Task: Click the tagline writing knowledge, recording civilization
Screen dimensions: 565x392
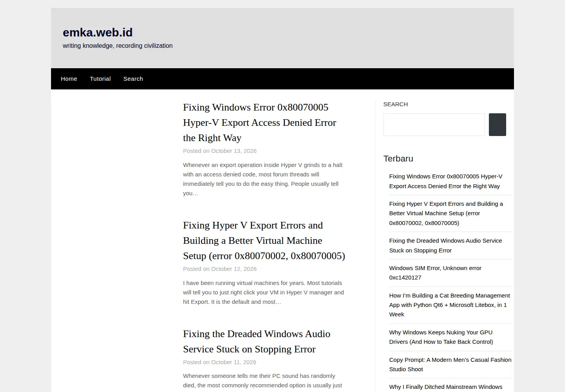Action: point(118,45)
